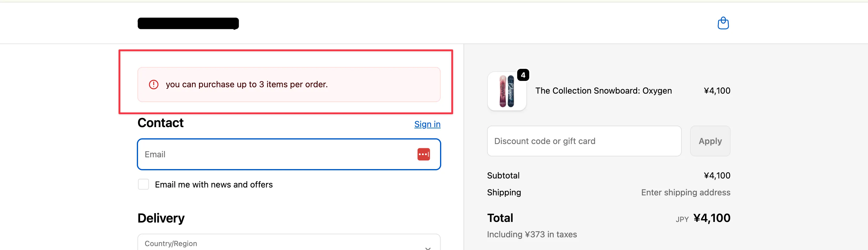Click the Including ¥373 in taxes text

532,234
